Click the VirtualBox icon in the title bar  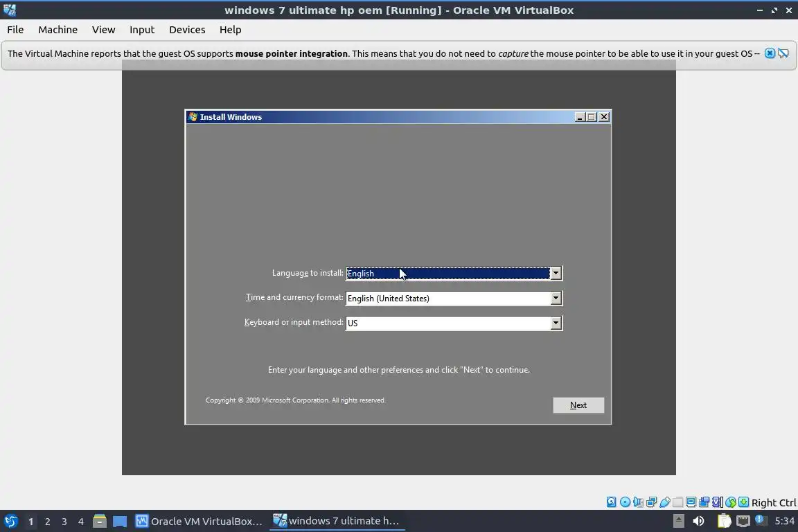coord(9,10)
